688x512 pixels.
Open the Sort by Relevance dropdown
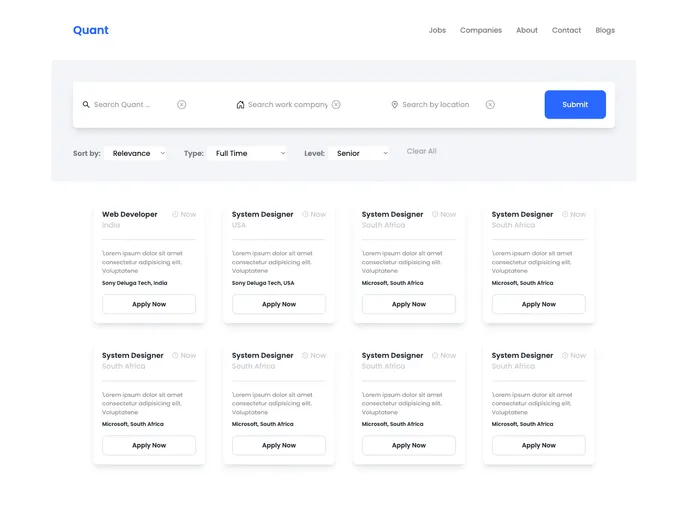click(x=136, y=154)
